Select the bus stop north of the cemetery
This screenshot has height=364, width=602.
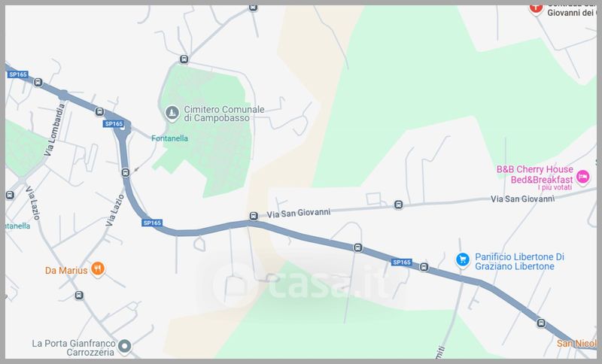click(x=184, y=59)
